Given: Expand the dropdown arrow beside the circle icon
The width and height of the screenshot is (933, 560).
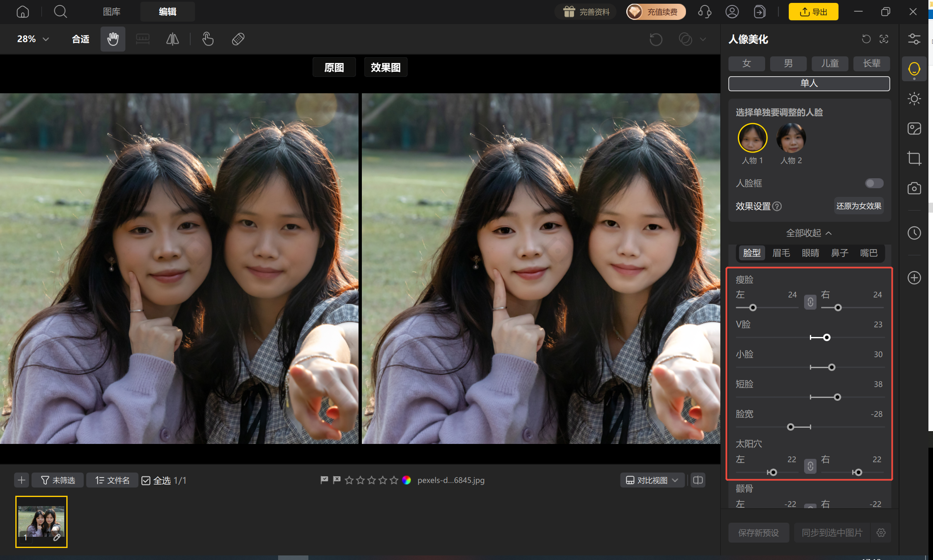Looking at the screenshot, I should pyautogui.click(x=703, y=39).
